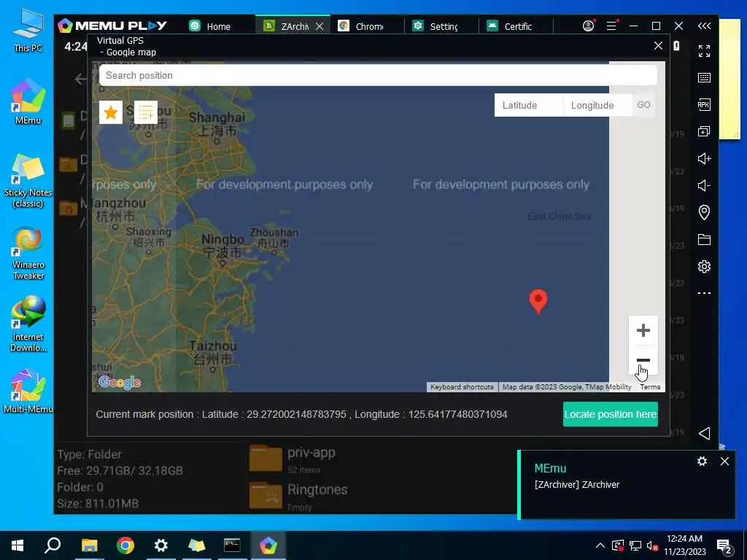
Task: Zoom in the map with plus button
Action: click(x=643, y=330)
